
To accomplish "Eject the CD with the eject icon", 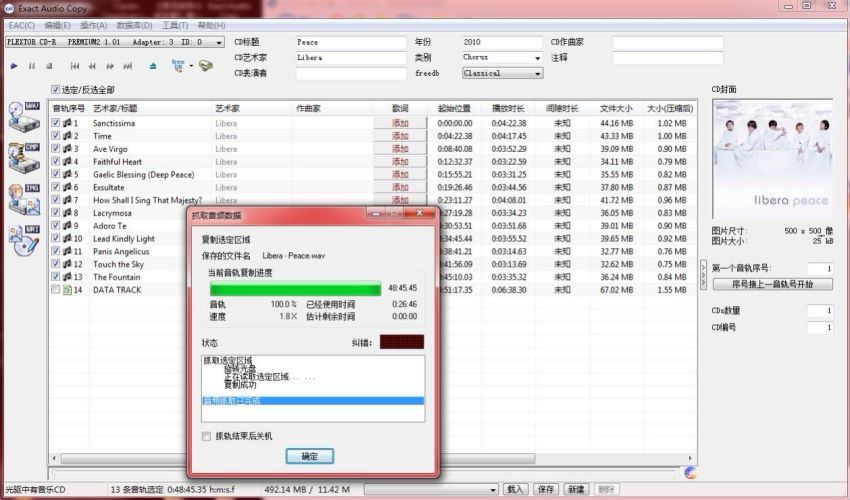I will [153, 66].
